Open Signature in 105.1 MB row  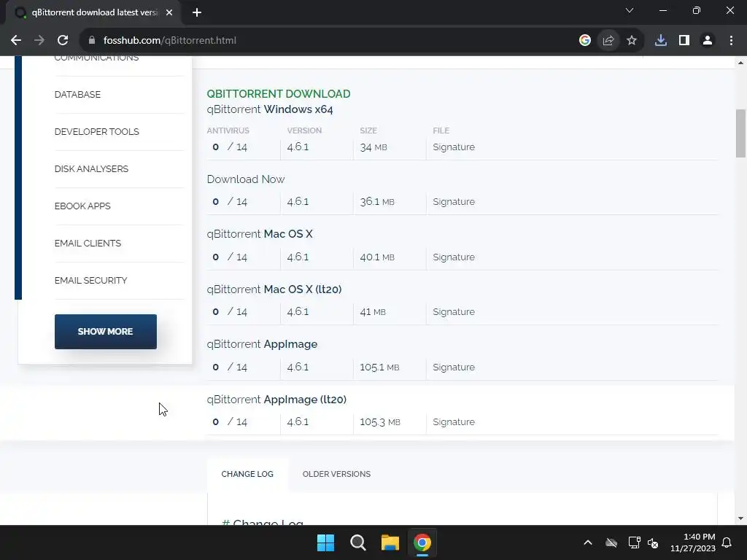pyautogui.click(x=454, y=367)
